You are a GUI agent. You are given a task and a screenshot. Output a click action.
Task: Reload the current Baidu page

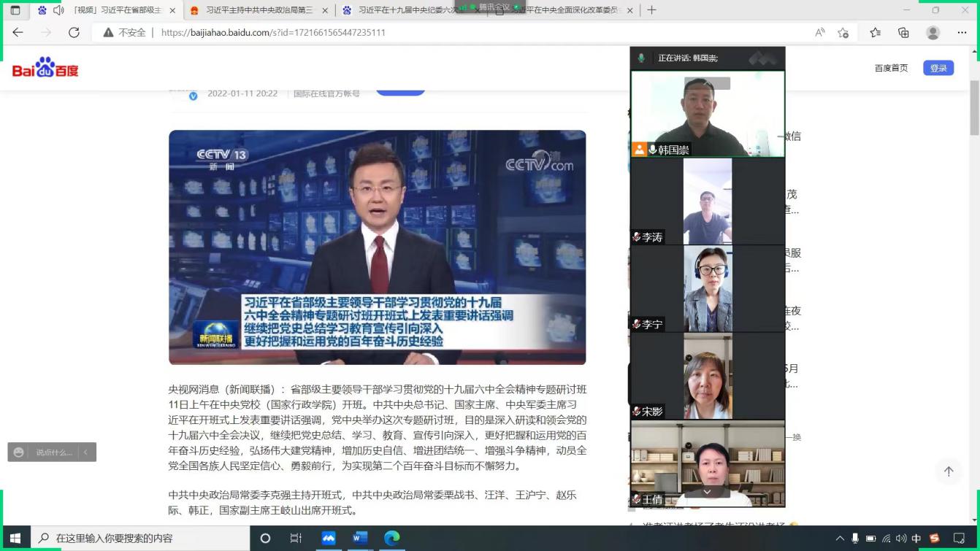click(74, 32)
